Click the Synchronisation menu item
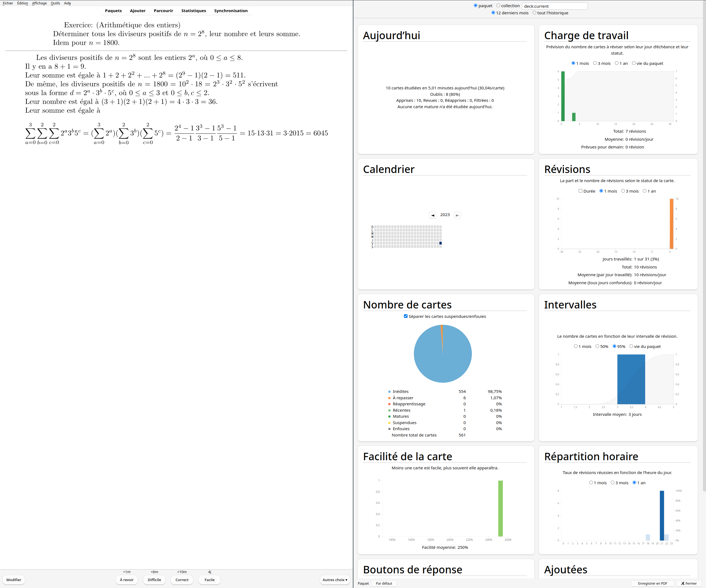Screen dimensions: 706x588 click(231, 10)
